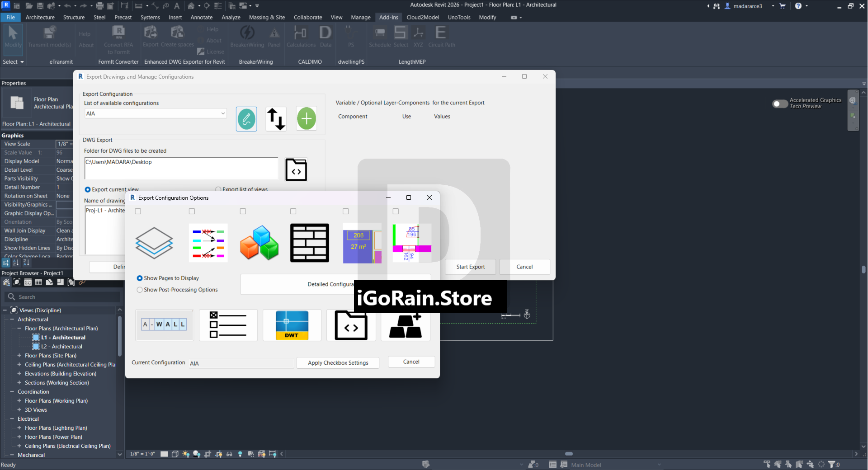The width and height of the screenshot is (868, 470).
Task: Open the Main Model workset dropdown
Action: (616, 465)
